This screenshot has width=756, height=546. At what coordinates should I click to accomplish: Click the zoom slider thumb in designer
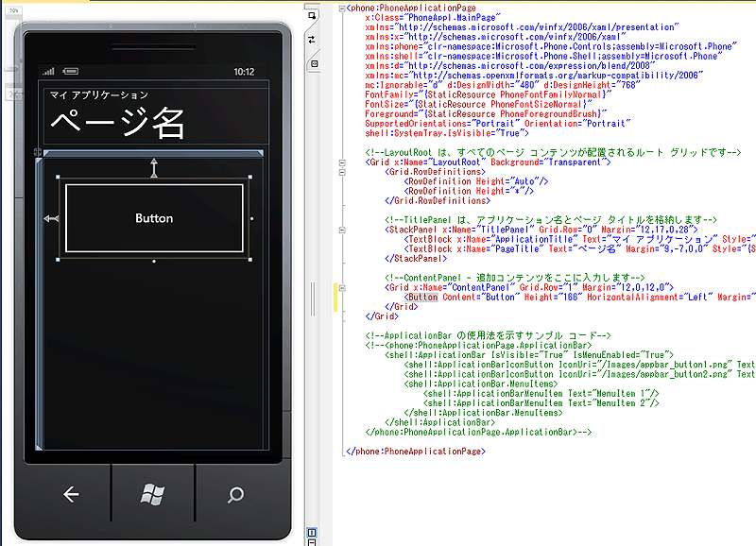tap(13, 69)
